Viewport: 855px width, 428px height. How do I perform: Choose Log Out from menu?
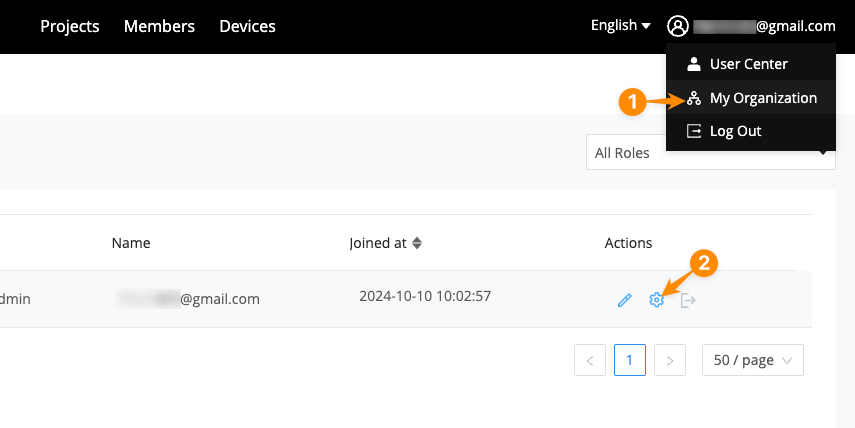(751, 131)
